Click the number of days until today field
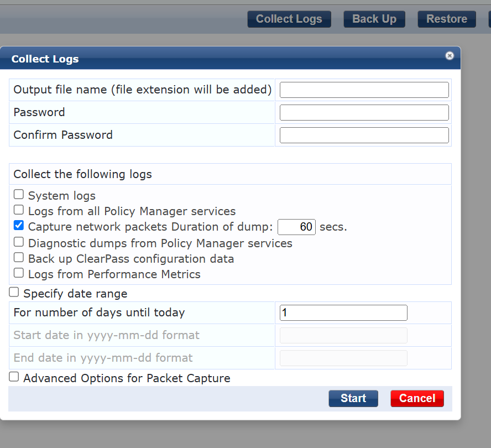Image resolution: width=491 pixels, height=448 pixels. [x=343, y=312]
